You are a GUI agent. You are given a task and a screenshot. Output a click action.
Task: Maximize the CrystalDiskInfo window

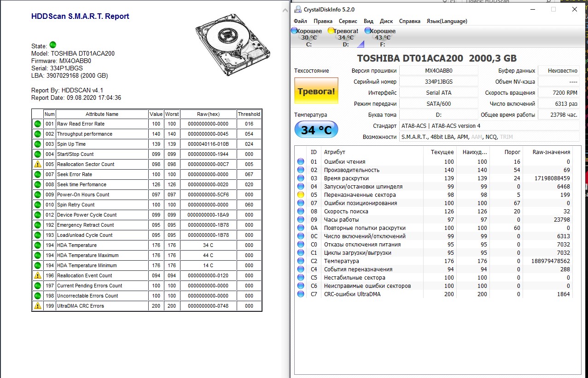(553, 9)
